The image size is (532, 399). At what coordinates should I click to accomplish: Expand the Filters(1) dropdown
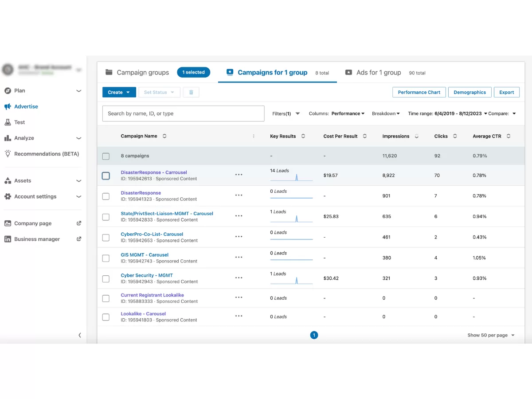pos(286,113)
